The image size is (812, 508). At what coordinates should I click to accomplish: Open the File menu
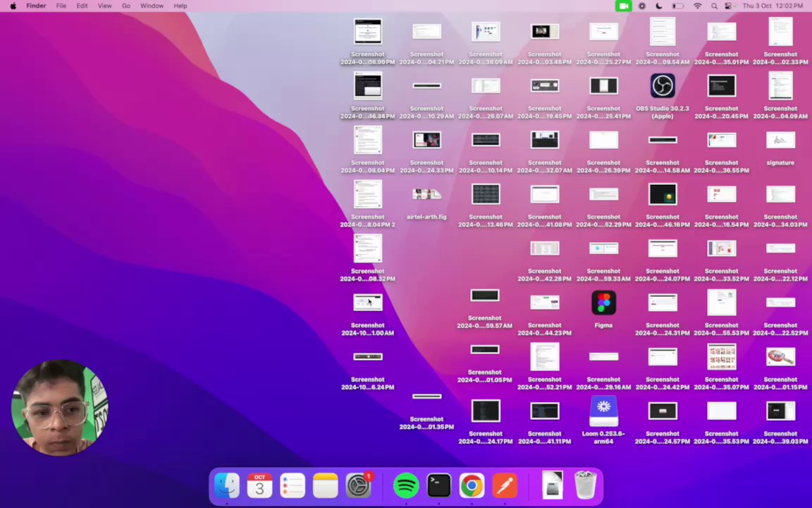click(61, 6)
